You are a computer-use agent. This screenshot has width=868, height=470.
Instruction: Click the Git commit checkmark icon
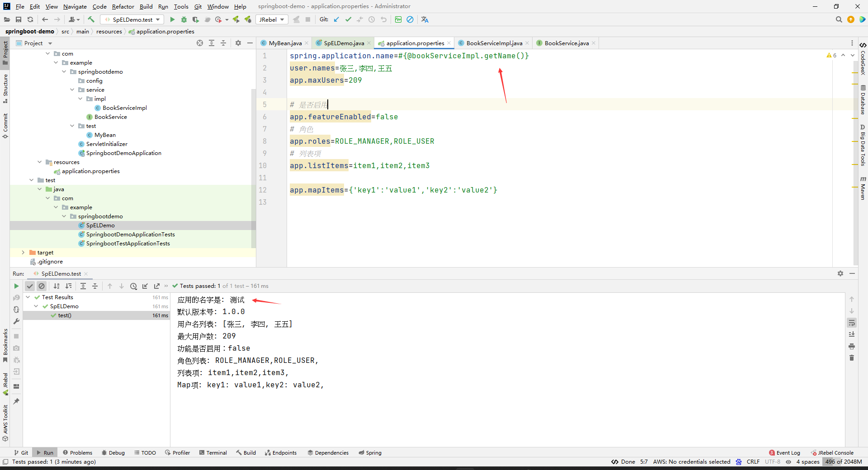click(x=348, y=19)
